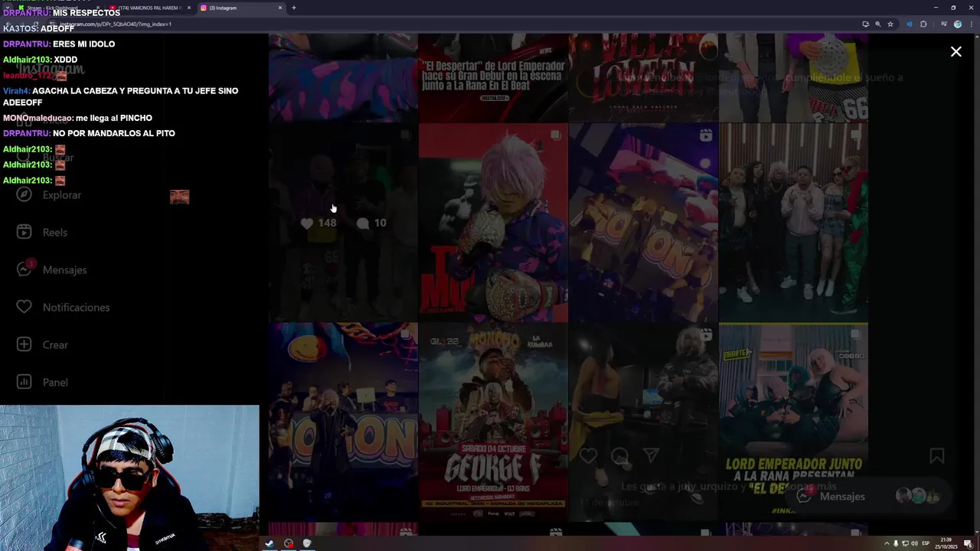The width and height of the screenshot is (980, 551).
Task: Click the DRPANTRU ERES MI IDOLO chat message
Action: 59,44
